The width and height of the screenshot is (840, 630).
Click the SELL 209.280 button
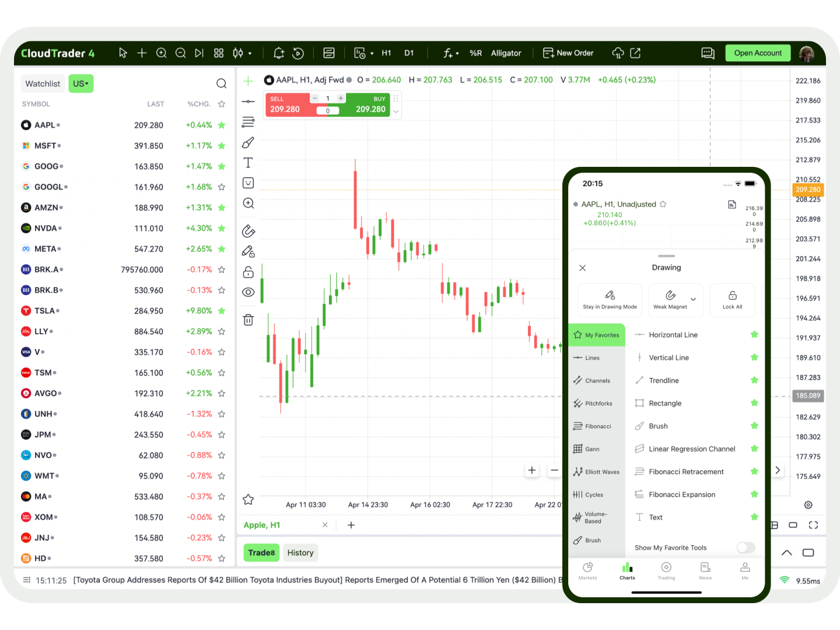click(287, 105)
